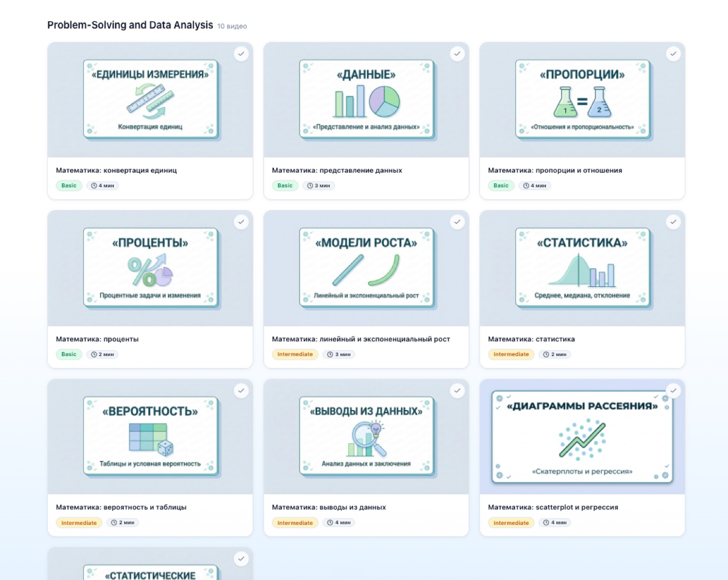Click Intermediate badge on Математика: статистика card

[511, 354]
